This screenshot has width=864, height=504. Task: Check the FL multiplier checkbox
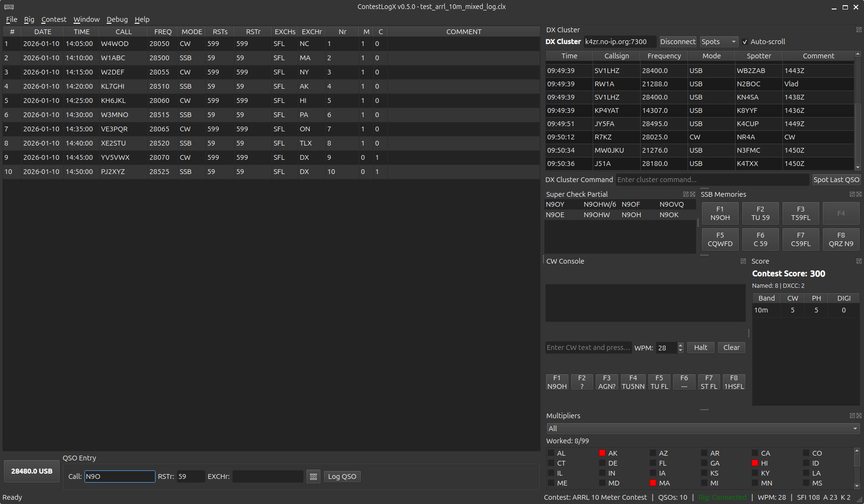[x=653, y=463]
